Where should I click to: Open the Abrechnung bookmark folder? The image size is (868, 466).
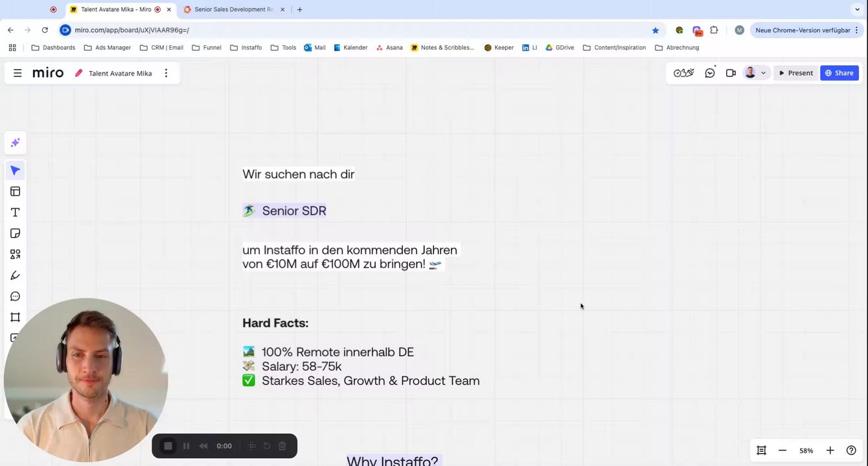677,47
